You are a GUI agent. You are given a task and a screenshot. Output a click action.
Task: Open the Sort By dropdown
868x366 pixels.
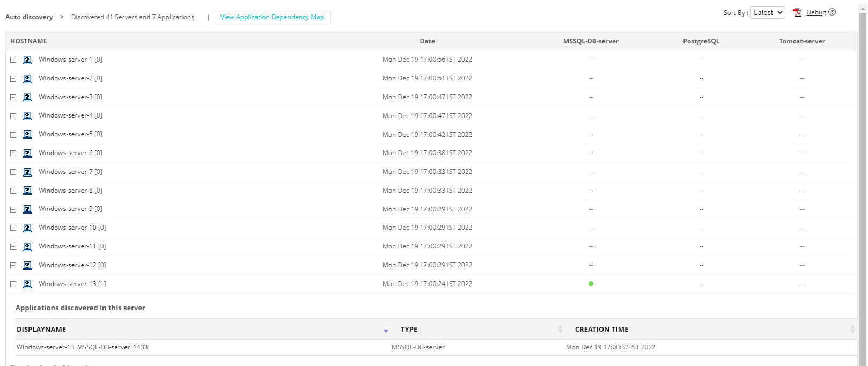tap(768, 13)
